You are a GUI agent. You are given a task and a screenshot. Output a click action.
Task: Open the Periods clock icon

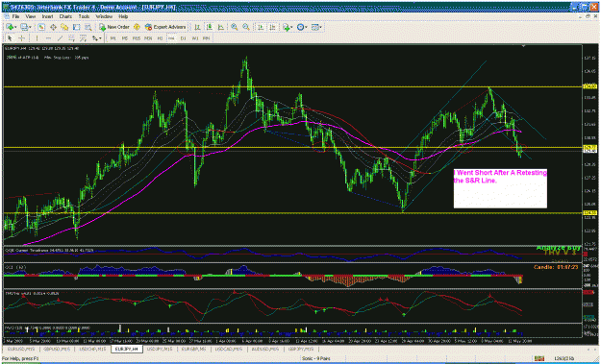pos(300,27)
